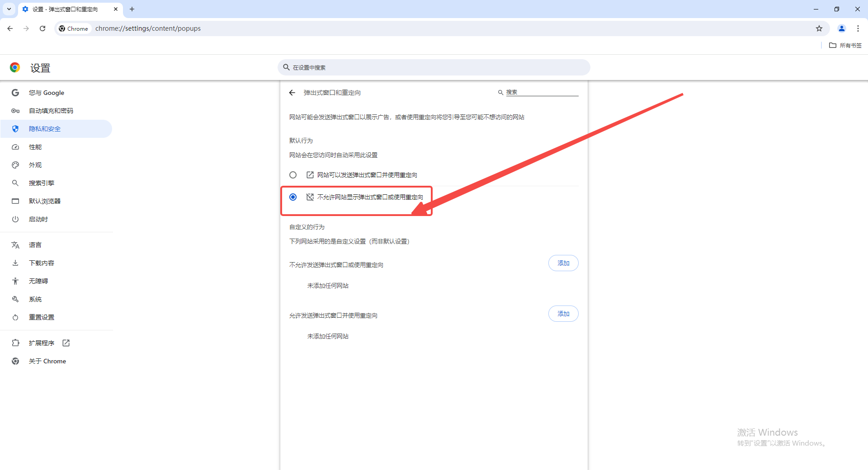
Task: Click the download icon for 下载内容
Action: pos(15,263)
